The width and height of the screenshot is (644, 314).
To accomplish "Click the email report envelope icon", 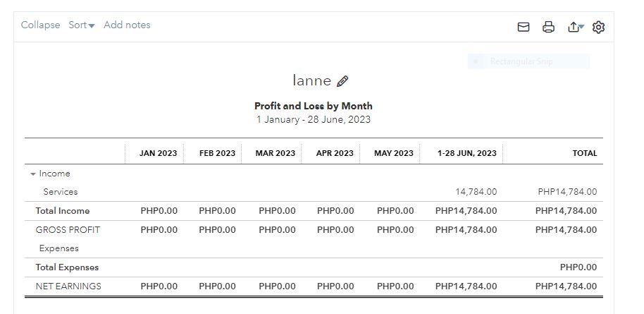I will point(524,28).
